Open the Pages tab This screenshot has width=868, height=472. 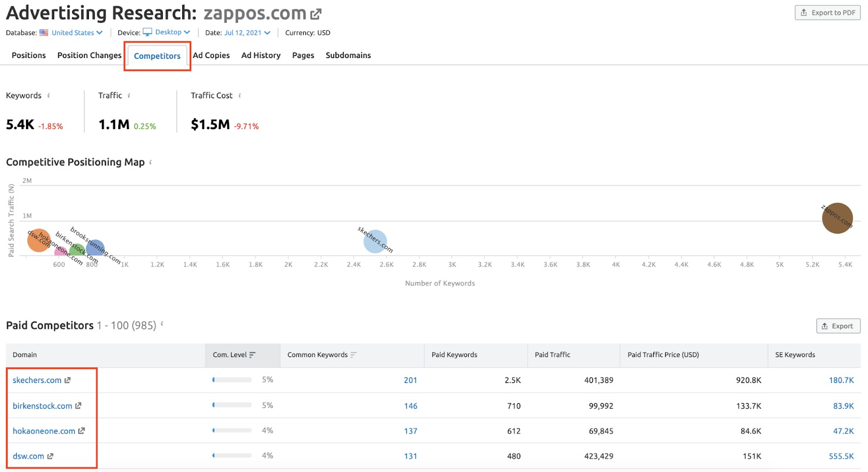tap(303, 55)
